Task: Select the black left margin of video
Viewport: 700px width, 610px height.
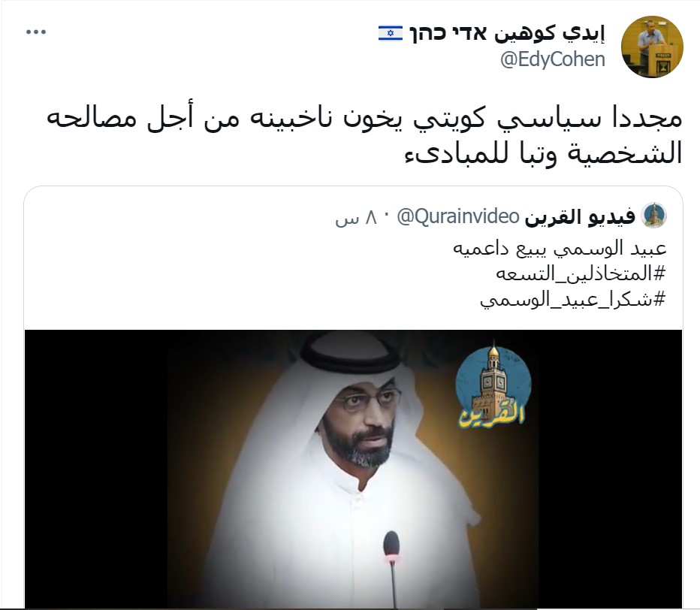Action: (96, 469)
